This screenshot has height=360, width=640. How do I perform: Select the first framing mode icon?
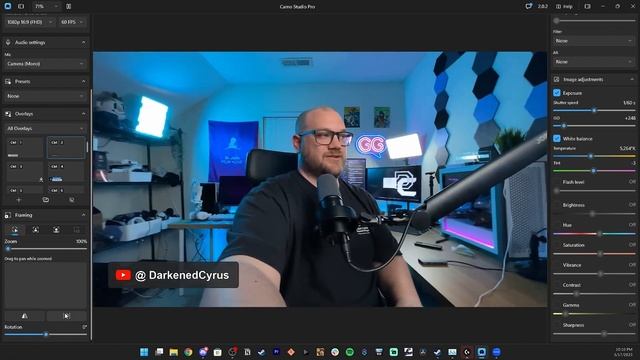tap(15, 230)
